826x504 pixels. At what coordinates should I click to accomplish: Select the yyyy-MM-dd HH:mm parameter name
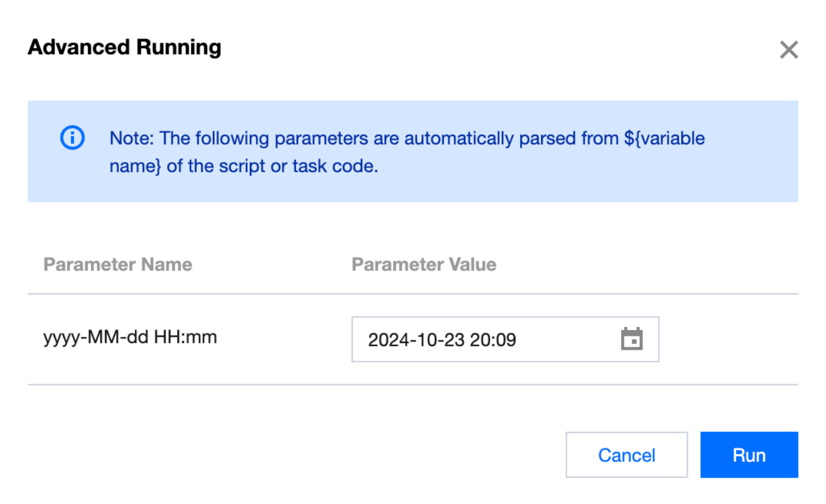tap(130, 337)
